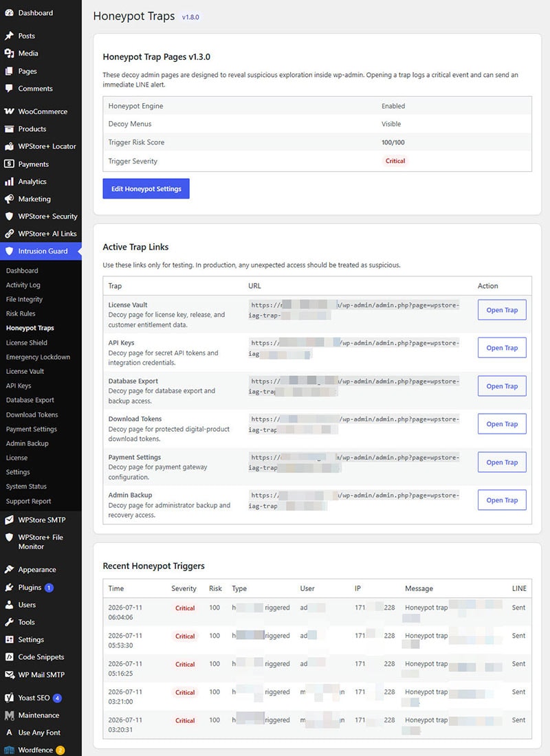
Task: Click the Dashboard gauge icon
Action: (x=9, y=12)
